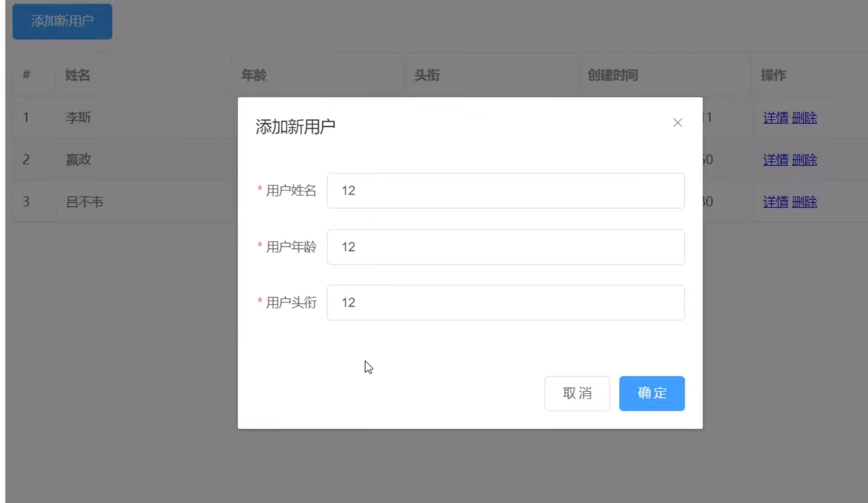
Task: Open 详情 for the 李斯 row
Action: (775, 118)
